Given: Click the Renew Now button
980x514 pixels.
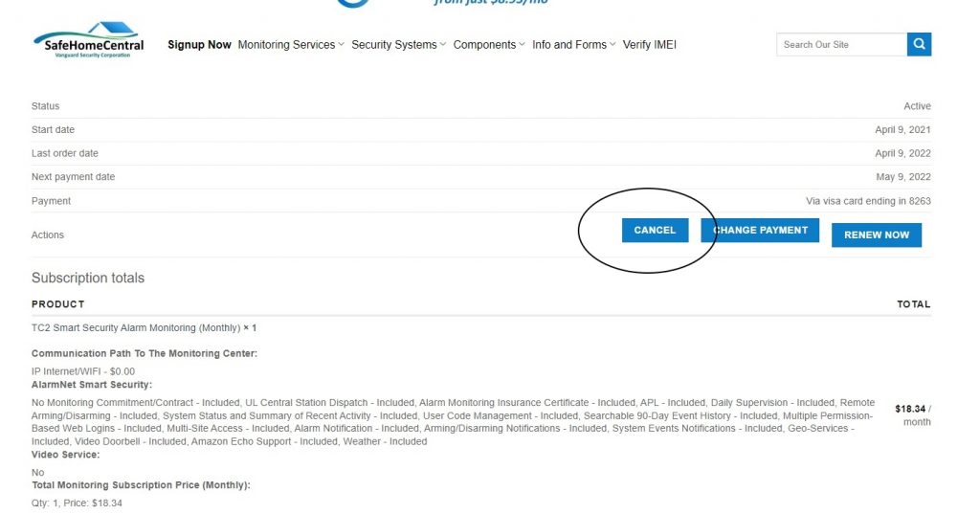Looking at the screenshot, I should pyautogui.click(x=877, y=235).
